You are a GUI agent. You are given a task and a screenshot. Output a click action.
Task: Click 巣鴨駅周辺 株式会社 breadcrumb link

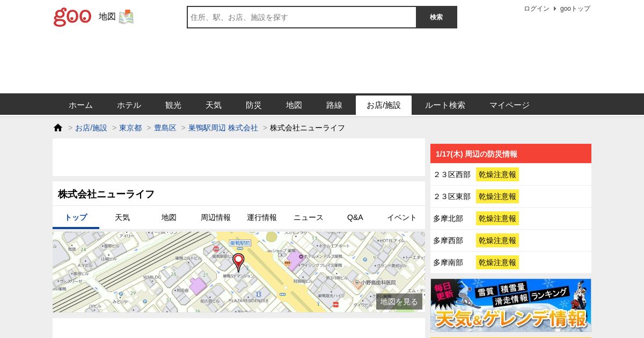223,128
